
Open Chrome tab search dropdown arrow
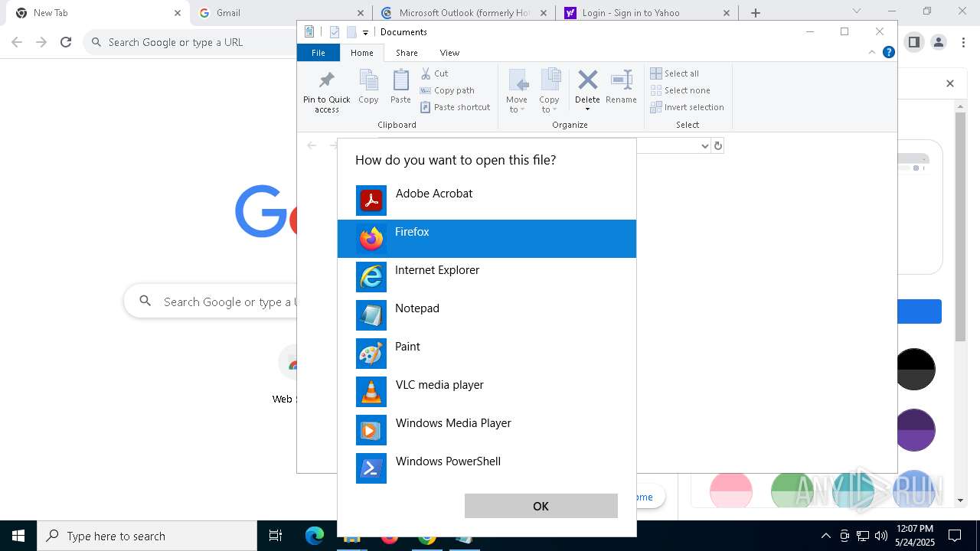[857, 11]
